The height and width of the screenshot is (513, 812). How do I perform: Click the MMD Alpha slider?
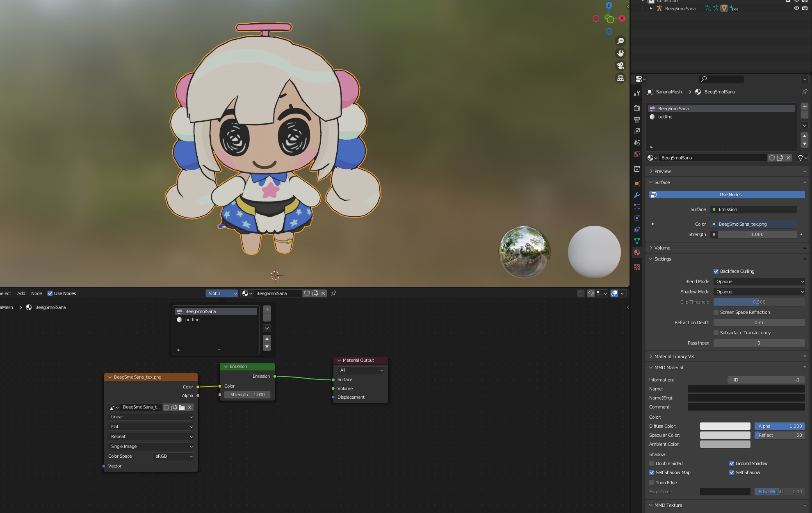pyautogui.click(x=780, y=426)
